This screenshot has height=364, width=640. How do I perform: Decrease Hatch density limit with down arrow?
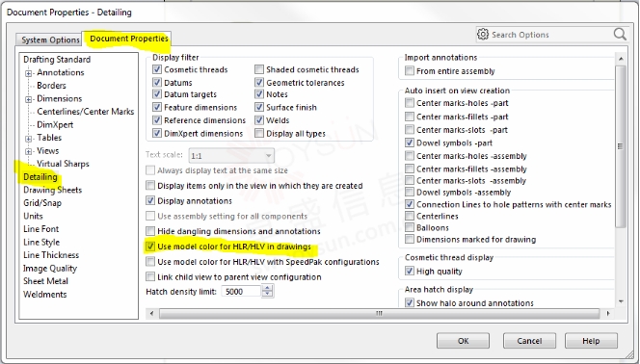click(267, 295)
